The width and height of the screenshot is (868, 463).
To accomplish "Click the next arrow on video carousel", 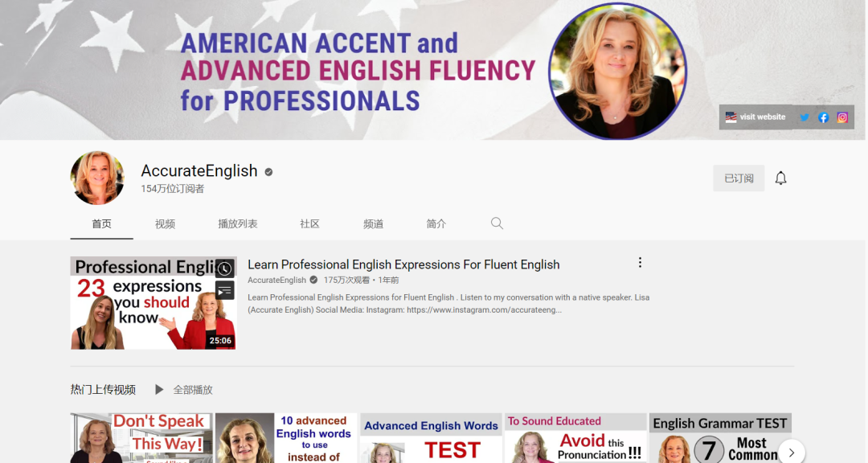I will [791, 452].
